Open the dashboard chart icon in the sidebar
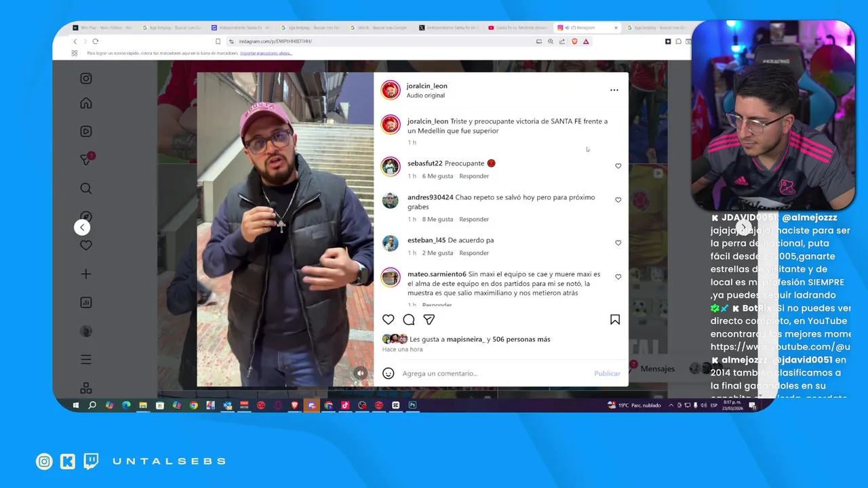This screenshot has height=488, width=868. coord(86,302)
